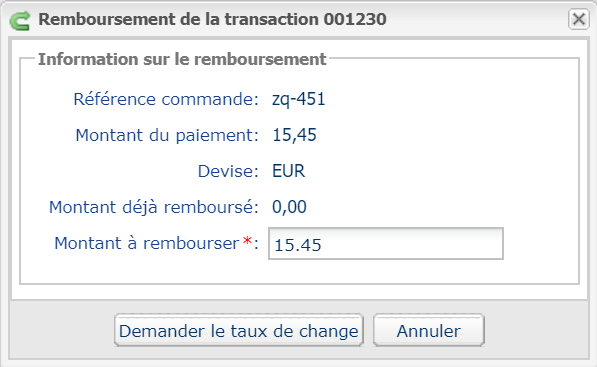Click the empty area right of the Annuler button

pos(536,330)
